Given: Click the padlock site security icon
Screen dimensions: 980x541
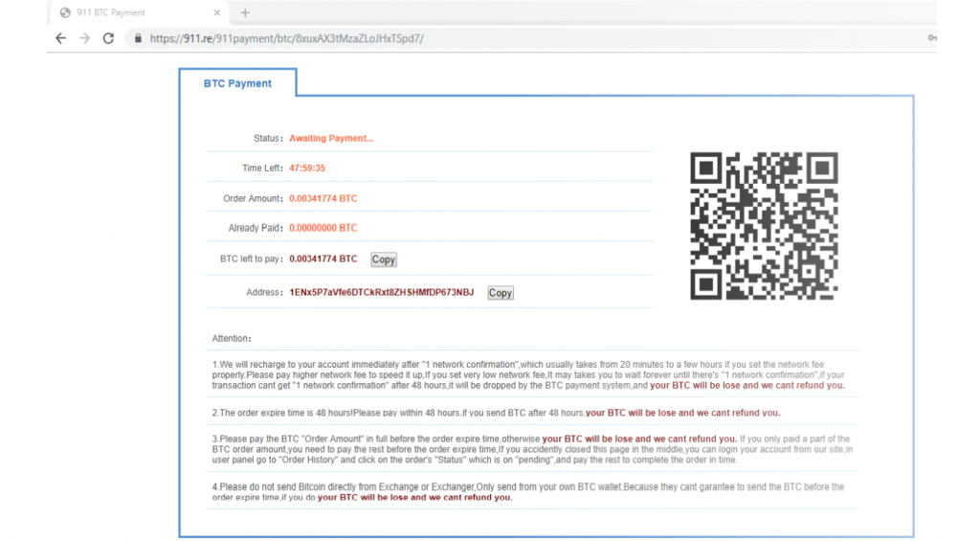Looking at the screenshot, I should pos(138,38).
